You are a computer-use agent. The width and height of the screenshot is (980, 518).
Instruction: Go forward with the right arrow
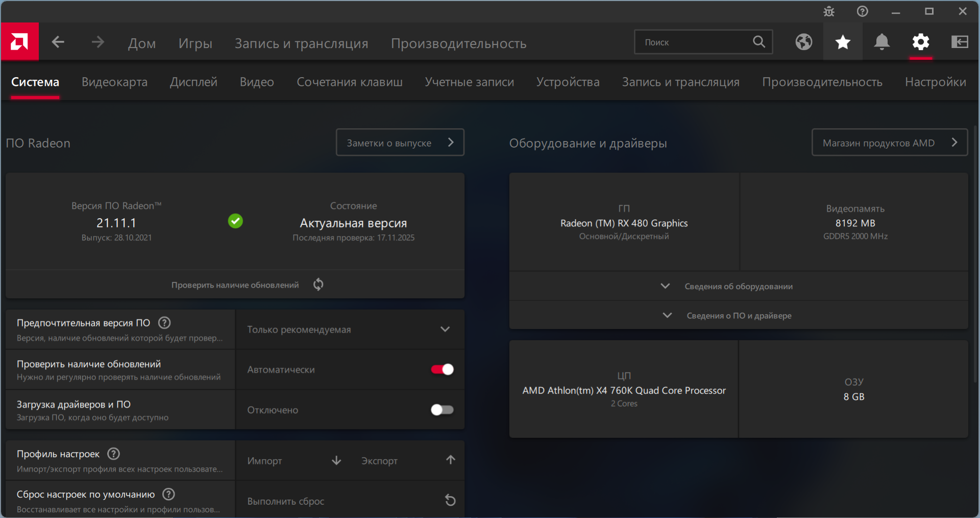97,42
